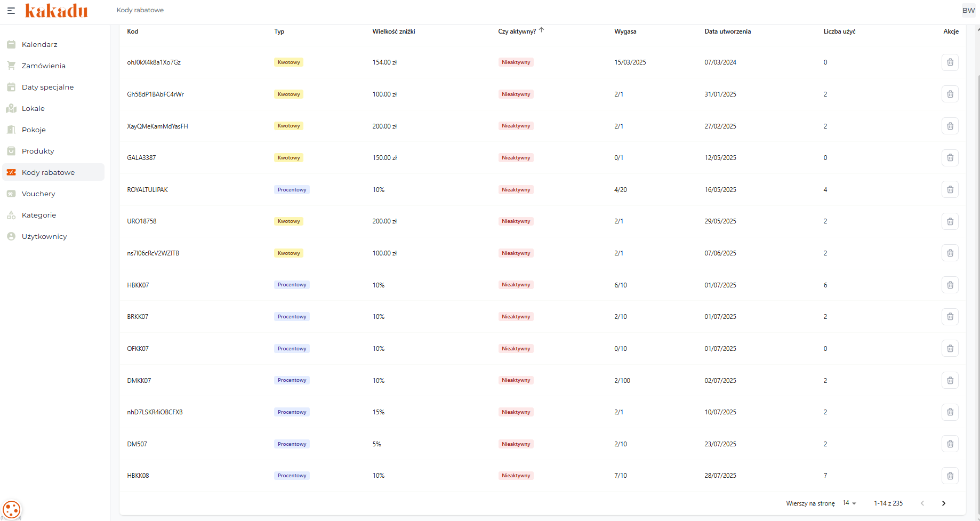Go to Użytkownicy page
The width and height of the screenshot is (980, 521).
pyautogui.click(x=44, y=236)
